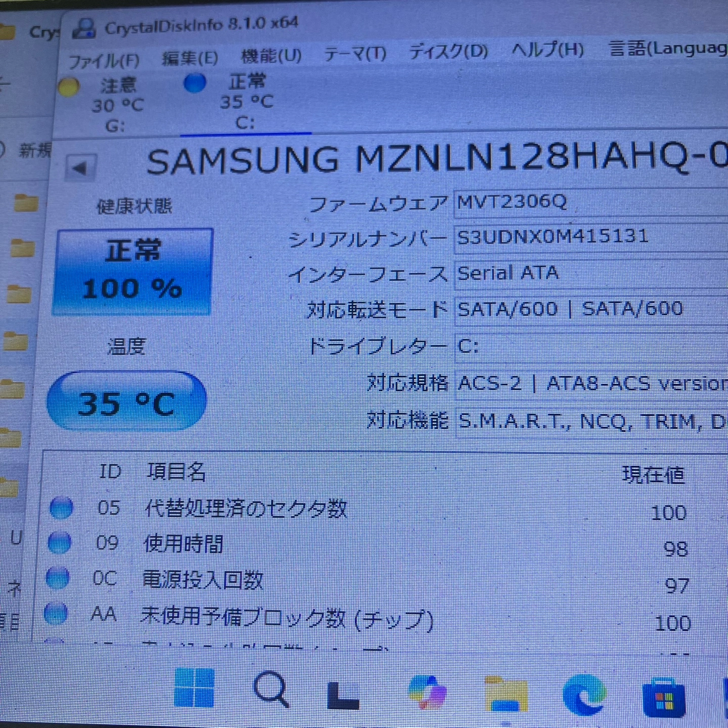Open the Task View taskbar icon

(344, 695)
